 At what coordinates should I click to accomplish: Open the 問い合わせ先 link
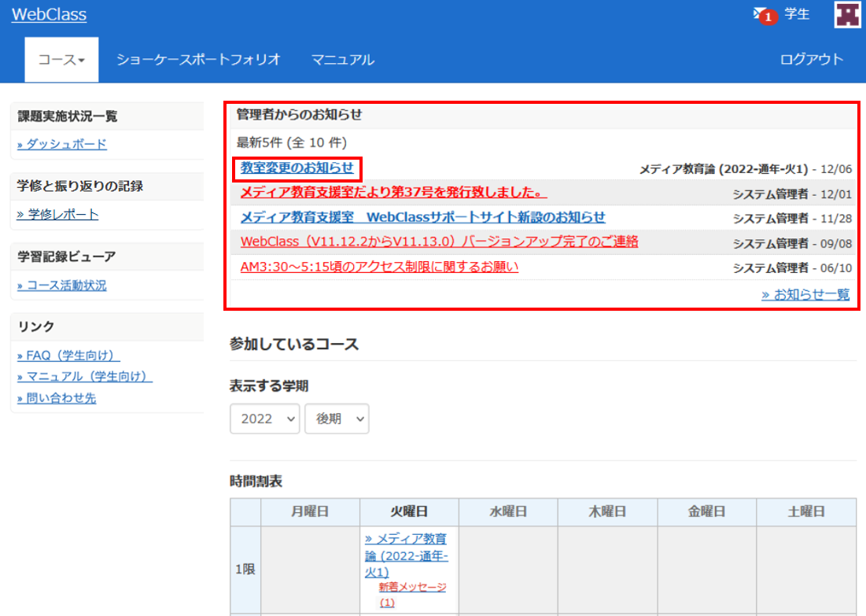(57, 398)
